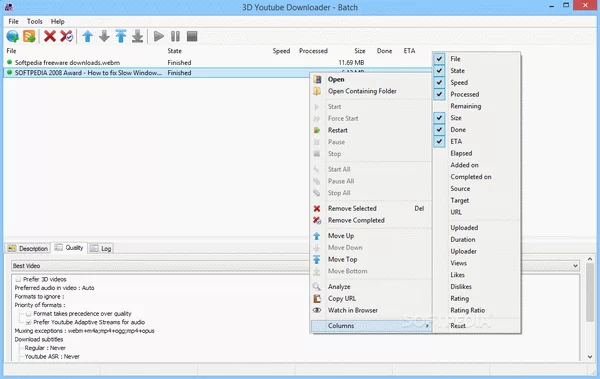Image resolution: width=600 pixels, height=379 pixels.
Task: Click the red X remove selected toolbar icon
Action: 50,36
